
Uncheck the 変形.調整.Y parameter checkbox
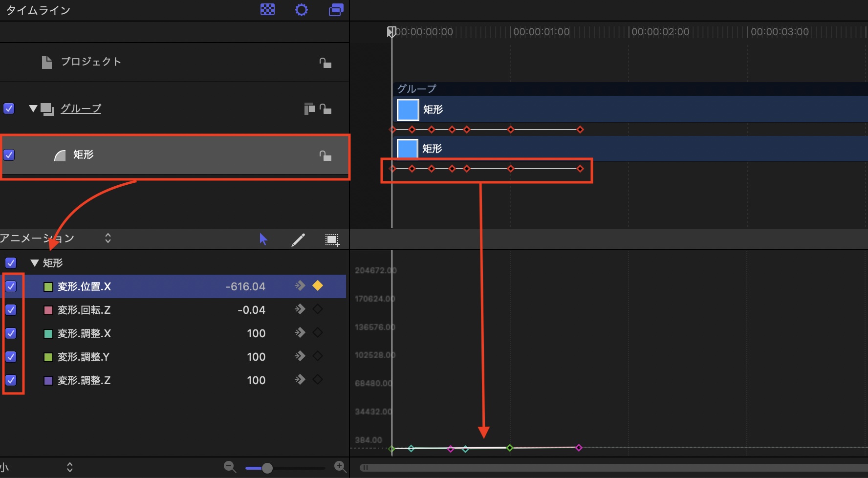tap(11, 357)
